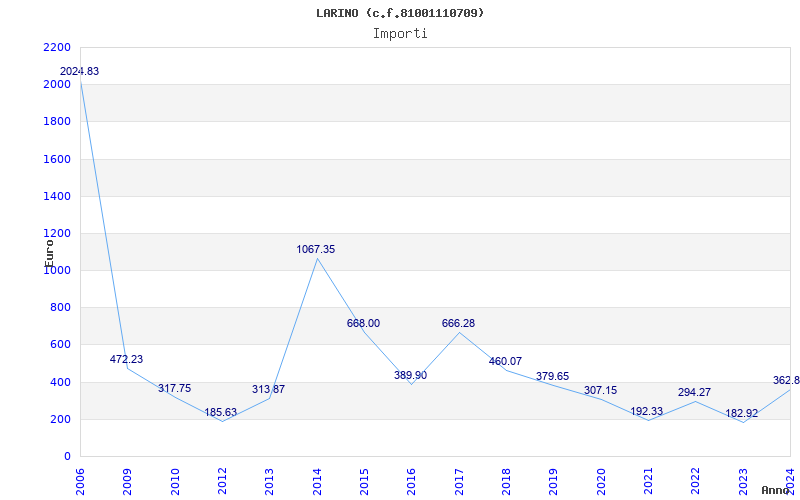Click the data label 379.65
The width and height of the screenshot is (800, 500).
point(553,377)
